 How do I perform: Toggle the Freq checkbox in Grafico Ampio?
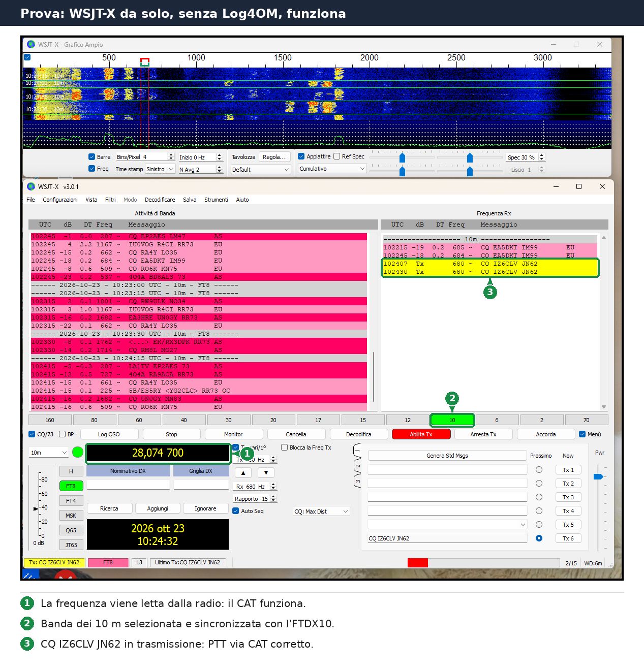(91, 169)
